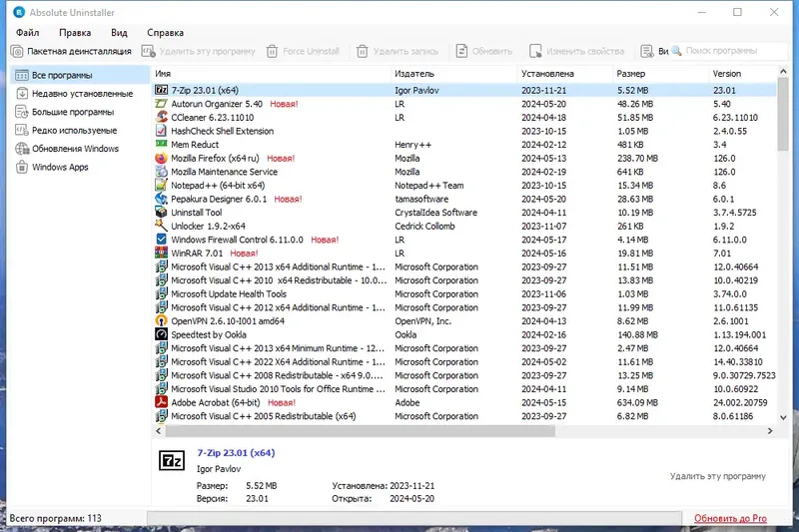
Task: Select Microsoft Visual Studio 2010 Tools row
Action: (x=464, y=389)
